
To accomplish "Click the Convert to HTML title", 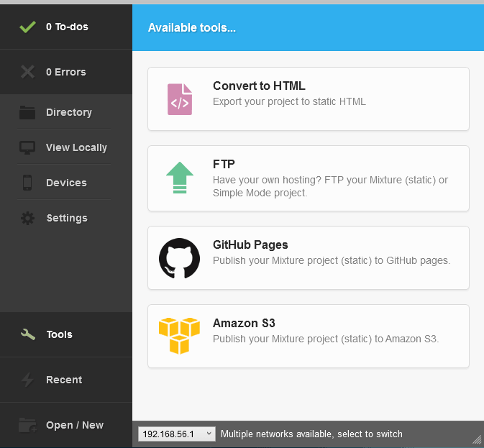I will point(259,86).
